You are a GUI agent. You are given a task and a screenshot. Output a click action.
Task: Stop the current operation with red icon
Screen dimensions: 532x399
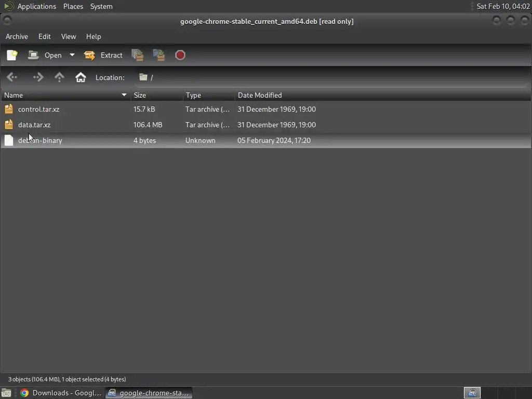(180, 55)
